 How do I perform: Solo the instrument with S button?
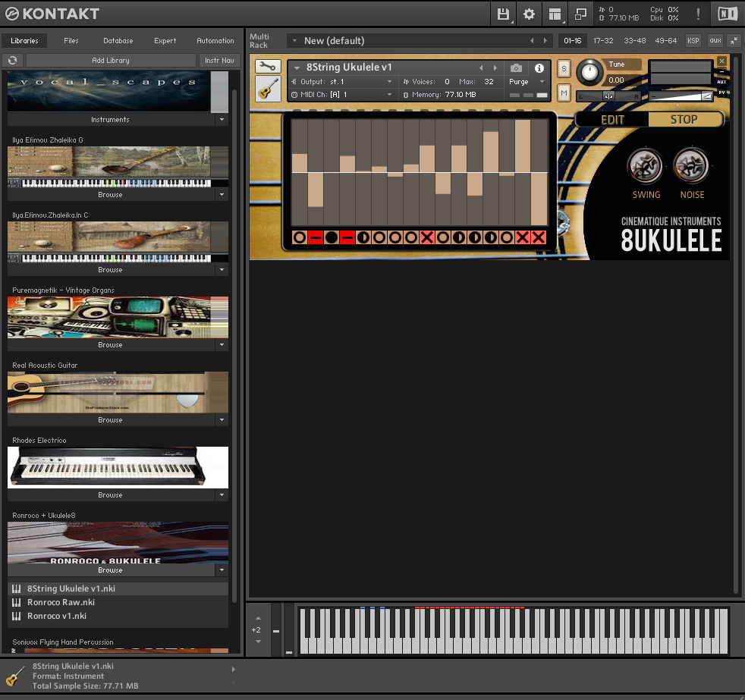[x=564, y=68]
